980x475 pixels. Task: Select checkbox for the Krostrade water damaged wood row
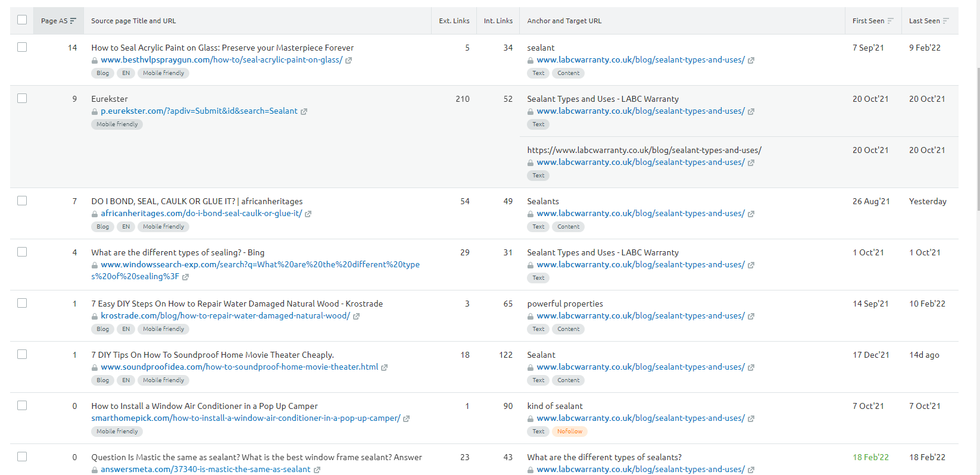pyautogui.click(x=22, y=303)
